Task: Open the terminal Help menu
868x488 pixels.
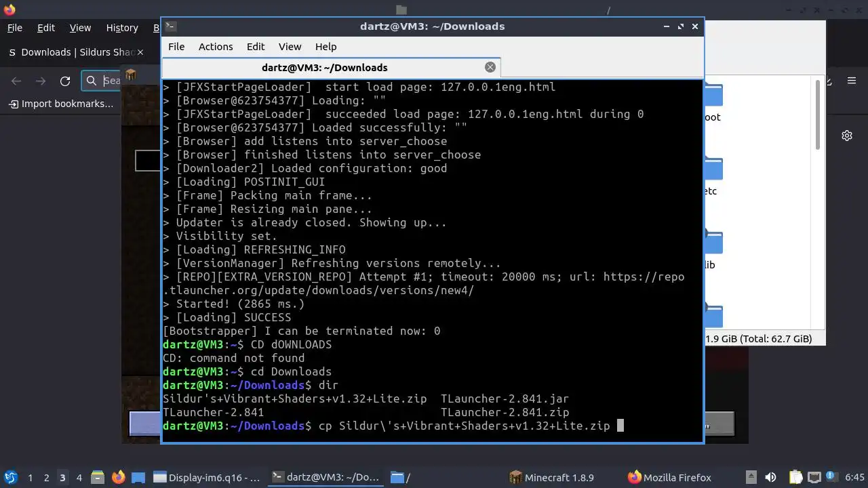Action: click(x=325, y=47)
